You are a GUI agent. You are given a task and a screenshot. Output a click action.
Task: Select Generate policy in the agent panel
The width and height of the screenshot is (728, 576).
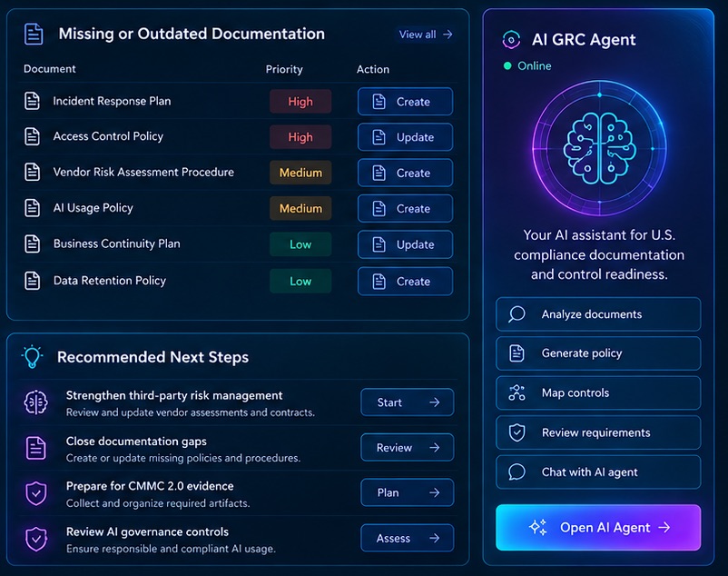pyautogui.click(x=598, y=353)
